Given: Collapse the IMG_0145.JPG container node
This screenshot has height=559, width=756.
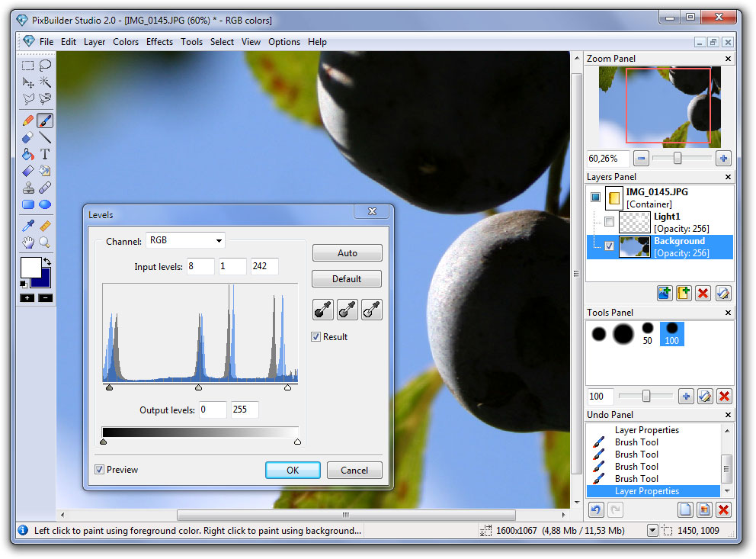Looking at the screenshot, I should click(596, 197).
